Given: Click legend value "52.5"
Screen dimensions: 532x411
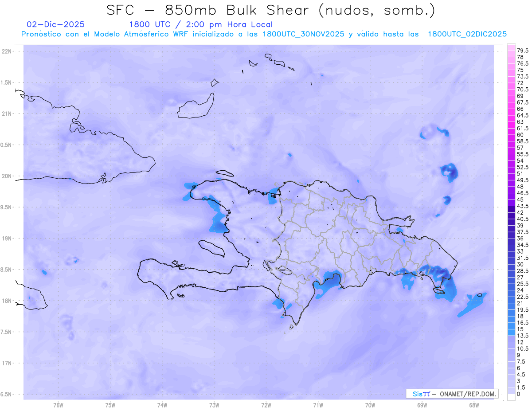Looking at the screenshot, I should 523,167.
